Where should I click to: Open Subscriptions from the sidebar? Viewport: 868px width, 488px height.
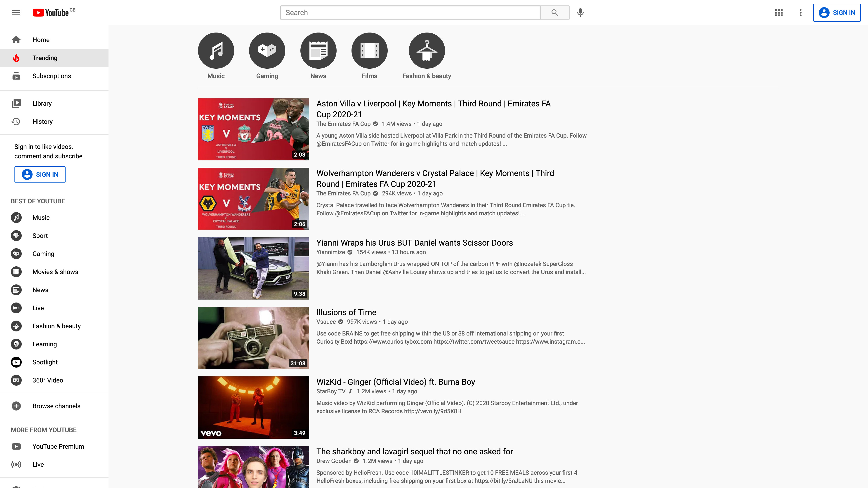51,76
